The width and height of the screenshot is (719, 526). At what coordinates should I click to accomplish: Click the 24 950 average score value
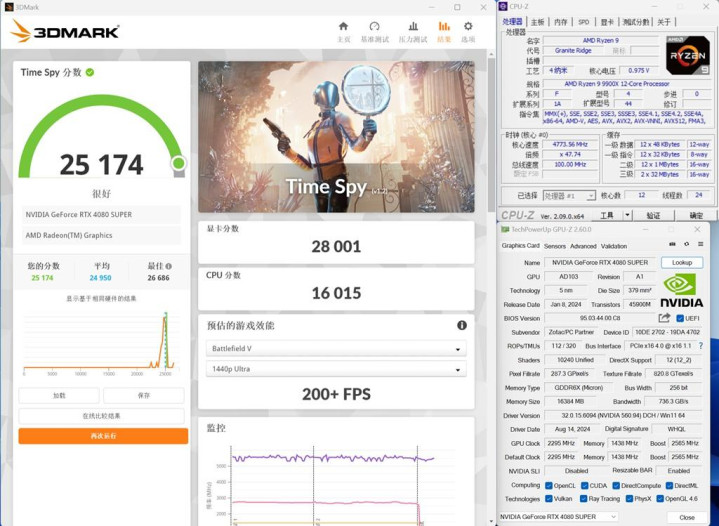coord(100,278)
